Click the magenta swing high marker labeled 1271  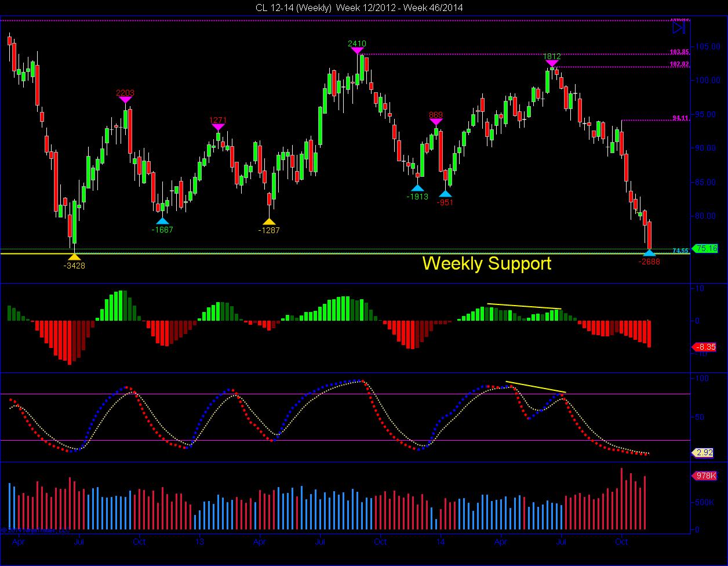218,127
